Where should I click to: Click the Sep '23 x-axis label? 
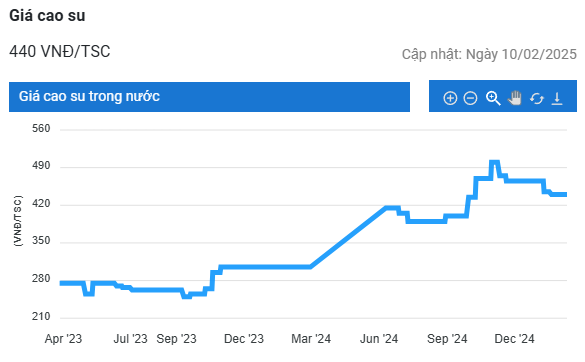pyautogui.click(x=176, y=338)
